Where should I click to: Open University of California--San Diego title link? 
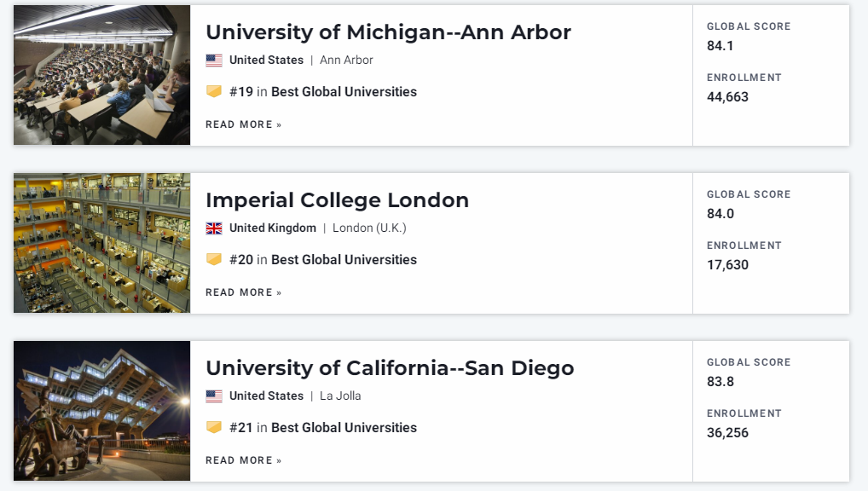coord(390,368)
